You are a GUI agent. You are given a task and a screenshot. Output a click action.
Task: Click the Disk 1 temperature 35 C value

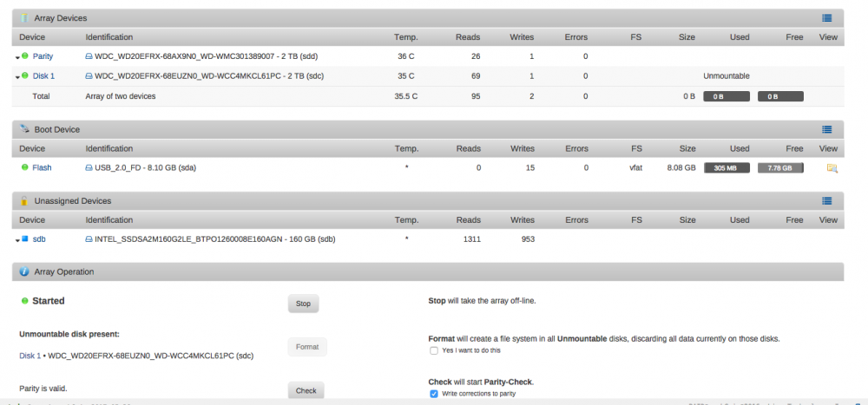pyautogui.click(x=405, y=76)
